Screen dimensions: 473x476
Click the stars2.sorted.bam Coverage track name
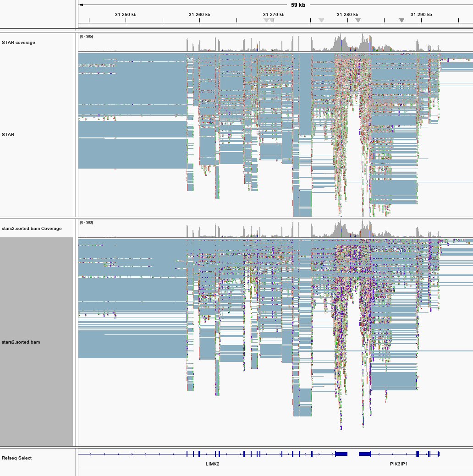click(32, 228)
